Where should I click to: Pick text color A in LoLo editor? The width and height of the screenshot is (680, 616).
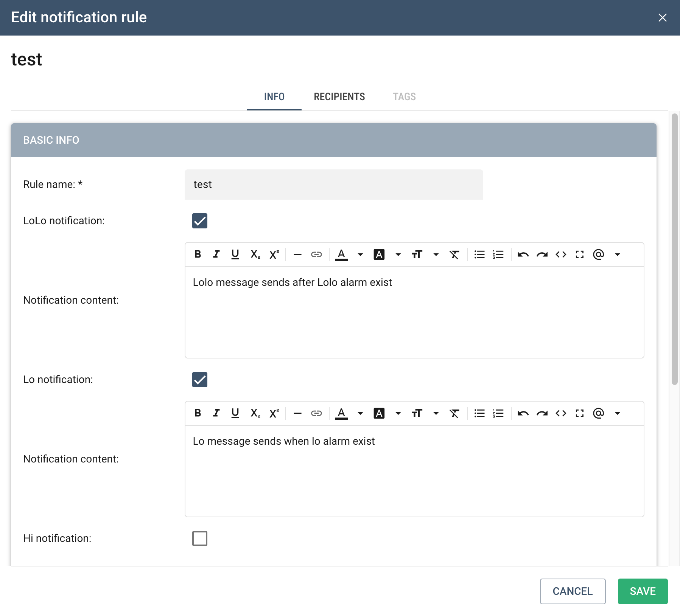tap(341, 254)
